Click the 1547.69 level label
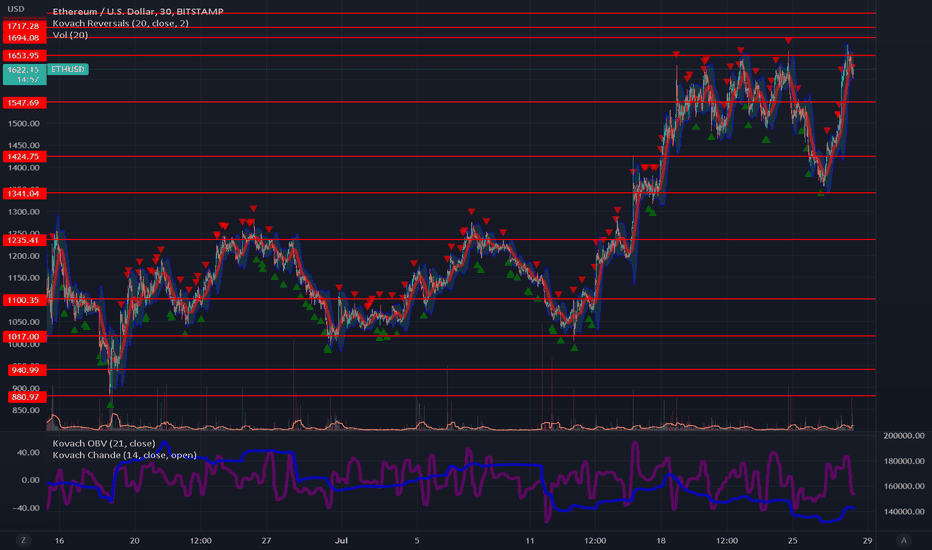This screenshot has width=932, height=550. click(x=24, y=103)
